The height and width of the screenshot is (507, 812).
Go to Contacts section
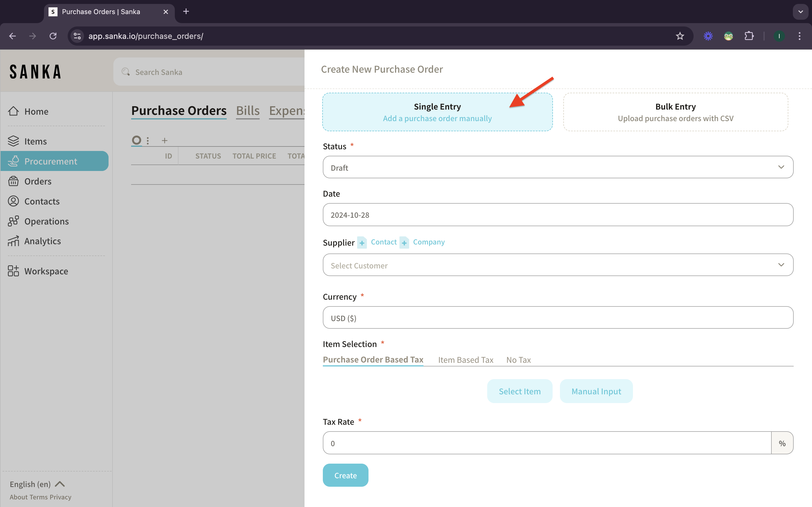click(x=42, y=201)
